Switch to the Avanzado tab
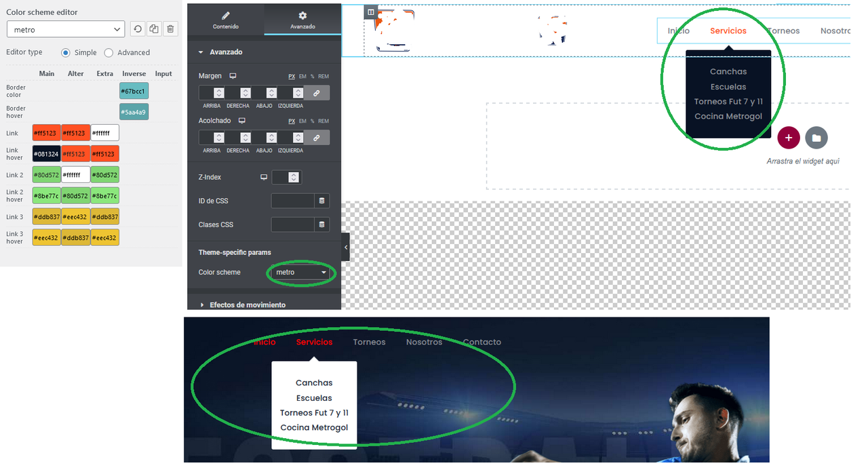 (302, 20)
